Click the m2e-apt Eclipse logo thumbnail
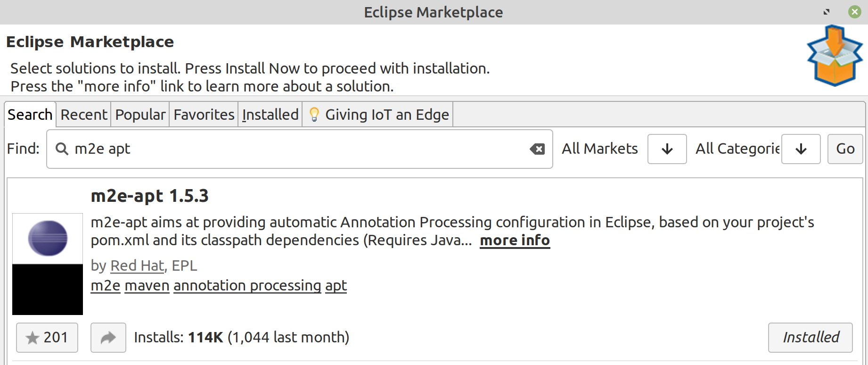Image resolution: width=868 pixels, height=365 pixels. click(x=48, y=264)
